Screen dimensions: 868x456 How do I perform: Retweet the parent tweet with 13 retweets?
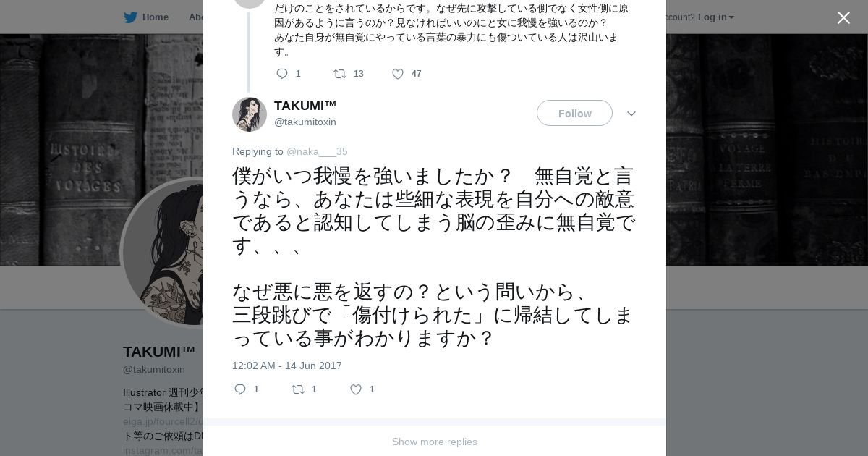pyautogui.click(x=340, y=74)
